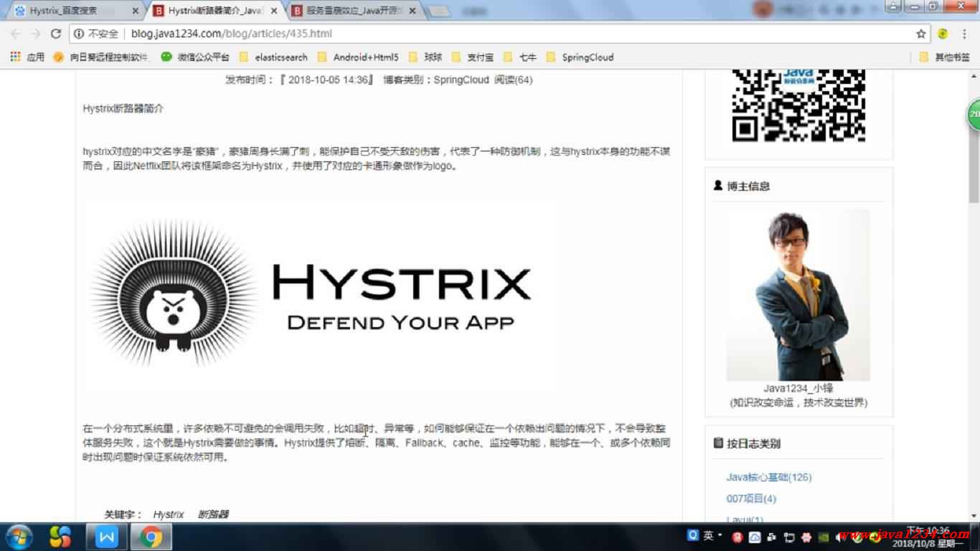Open SpringCloud bookmark folder
This screenshot has height=551, width=980.
[x=580, y=57]
